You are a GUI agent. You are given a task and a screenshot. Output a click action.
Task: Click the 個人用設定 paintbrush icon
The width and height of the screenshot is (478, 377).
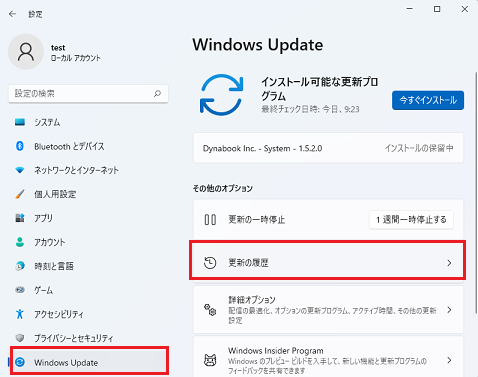pyautogui.click(x=20, y=194)
